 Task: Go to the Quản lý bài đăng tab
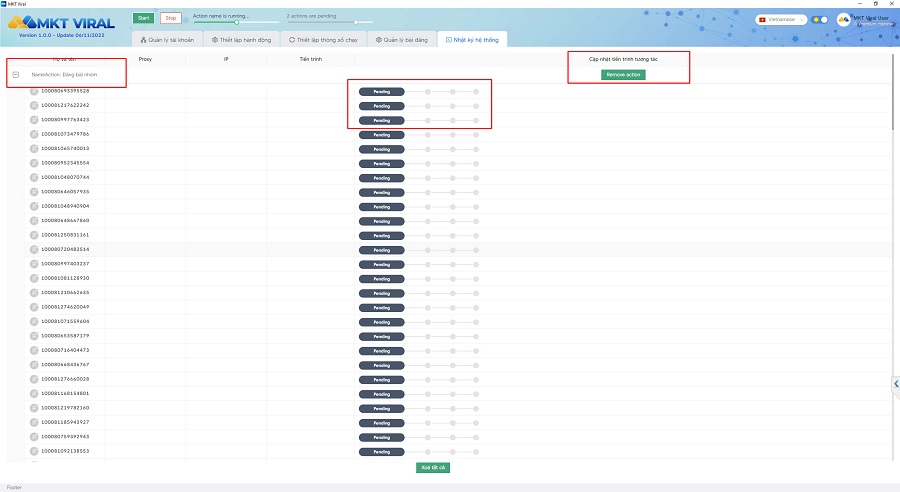click(x=402, y=40)
